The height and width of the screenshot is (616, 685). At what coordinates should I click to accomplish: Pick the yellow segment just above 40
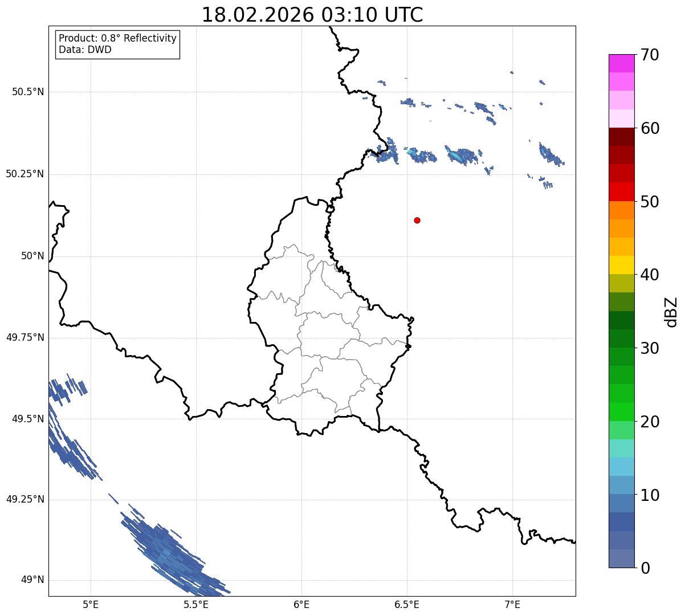pos(622,265)
